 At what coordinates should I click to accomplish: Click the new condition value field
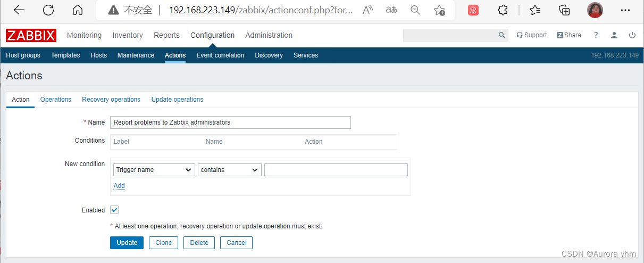pos(336,170)
